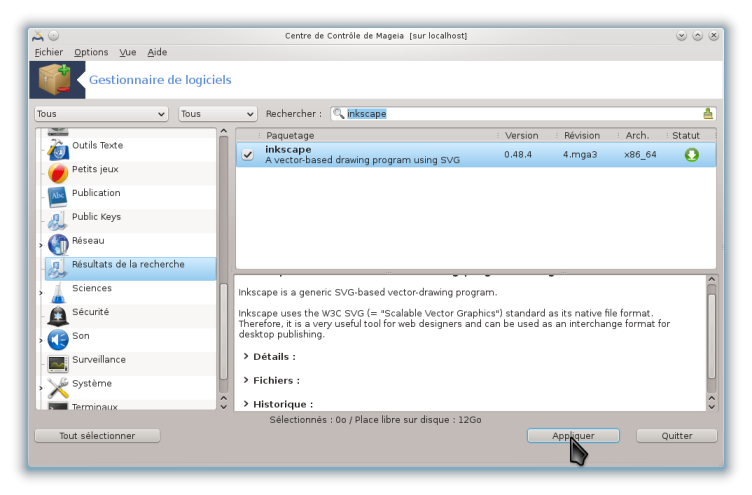The image size is (752, 495).
Task: Click the green install status icon for inkscape
Action: tap(692, 155)
